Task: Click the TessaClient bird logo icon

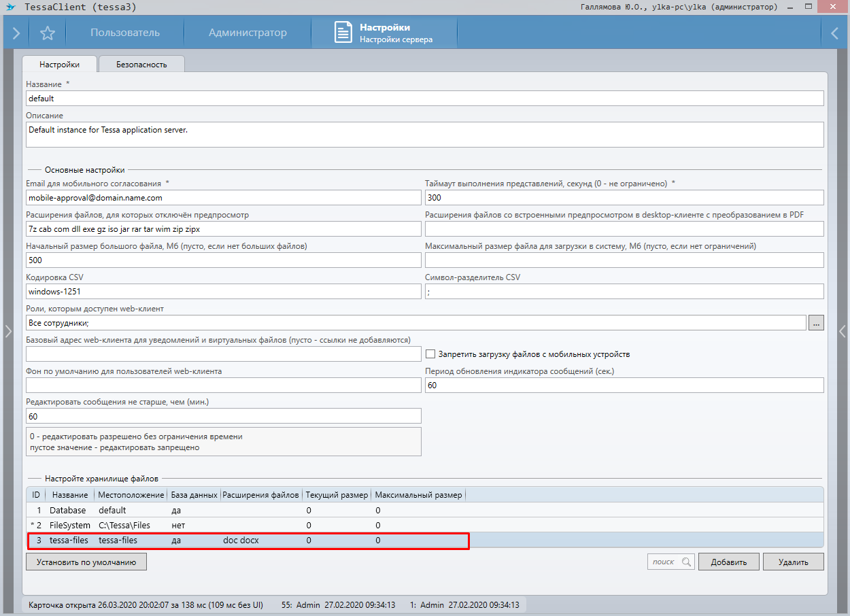Action: tap(10, 7)
